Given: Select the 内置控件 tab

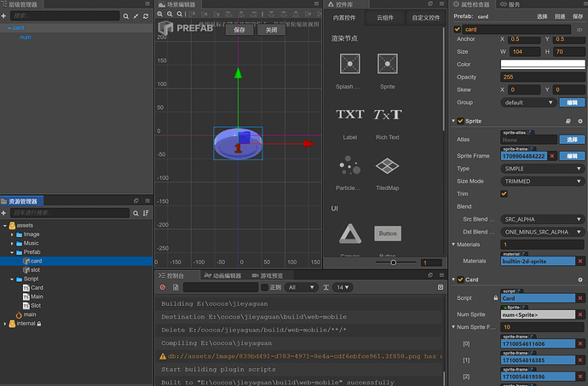Looking at the screenshot, I should tap(344, 18).
